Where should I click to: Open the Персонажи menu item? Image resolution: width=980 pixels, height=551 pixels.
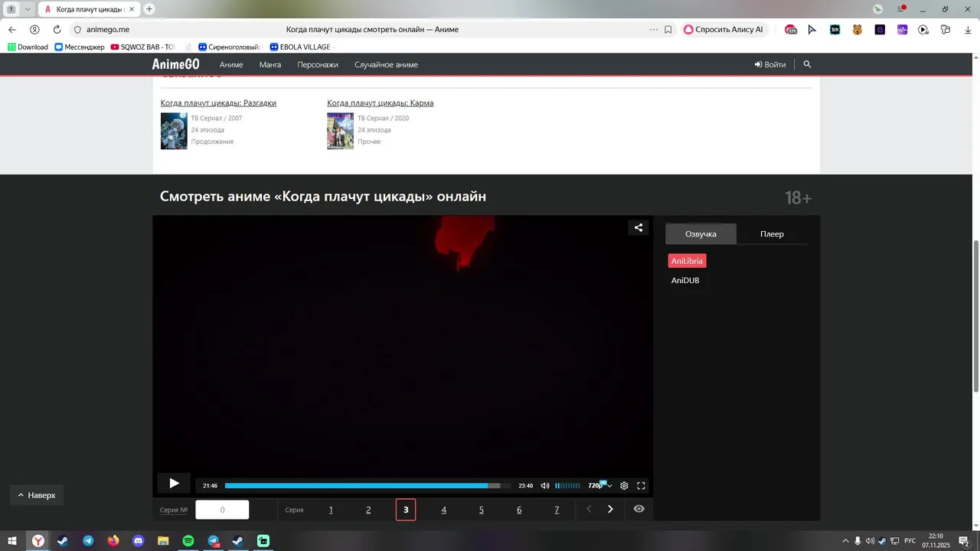318,65
